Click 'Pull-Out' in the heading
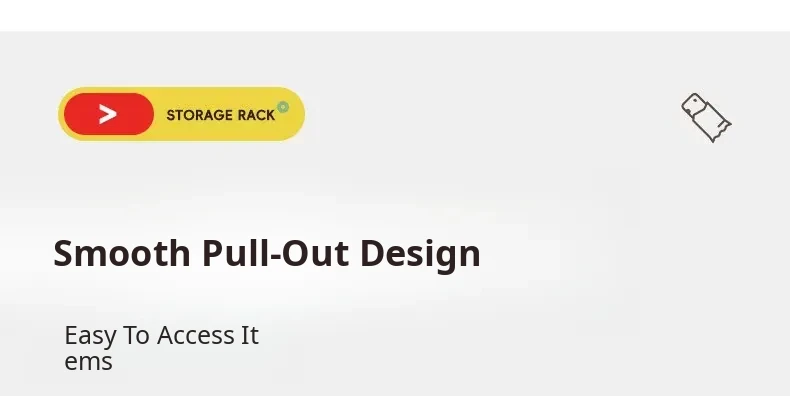Viewport: 790px width, 396px height. 276,253
